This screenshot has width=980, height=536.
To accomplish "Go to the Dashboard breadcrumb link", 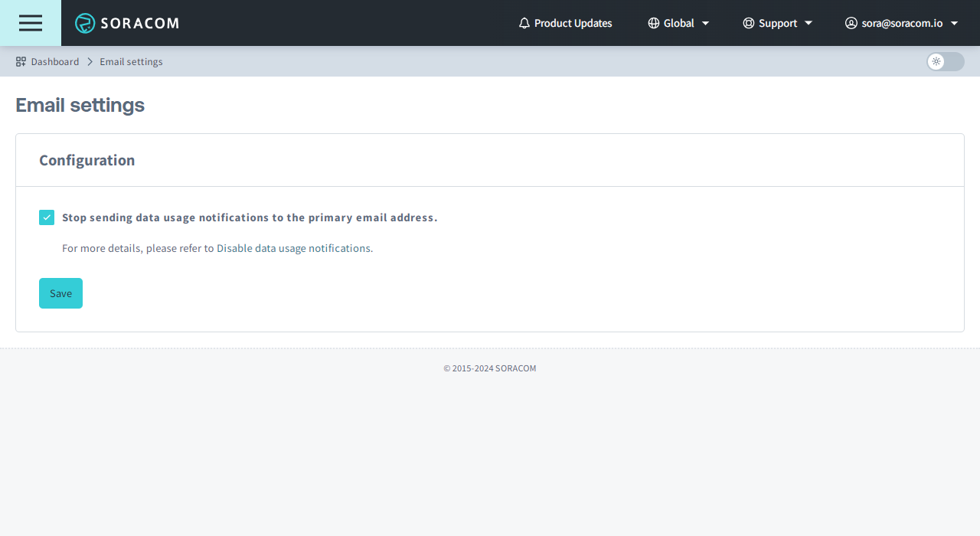I will tap(55, 61).
